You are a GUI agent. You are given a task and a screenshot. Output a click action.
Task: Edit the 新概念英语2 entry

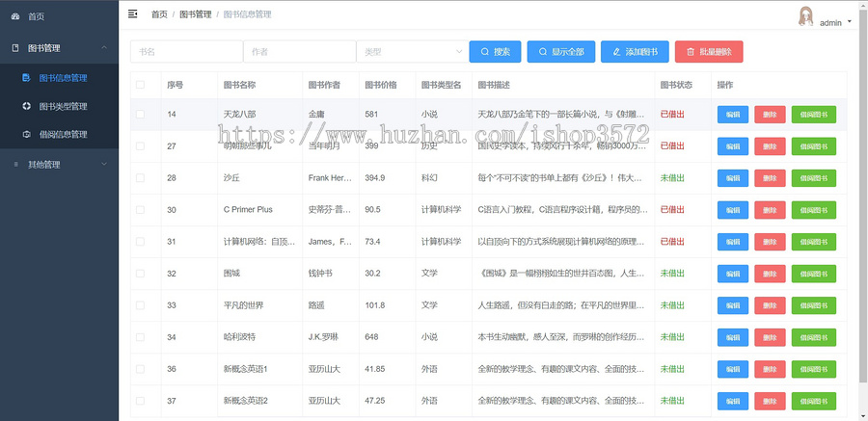[x=732, y=401]
